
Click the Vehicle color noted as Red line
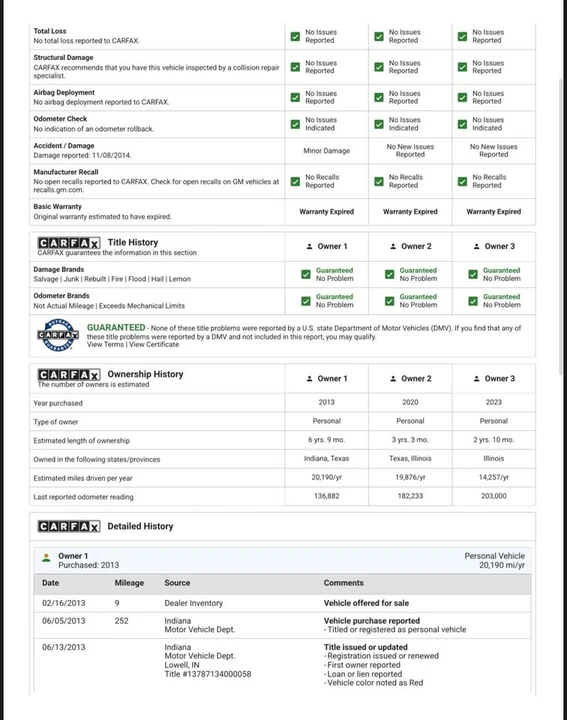click(374, 683)
